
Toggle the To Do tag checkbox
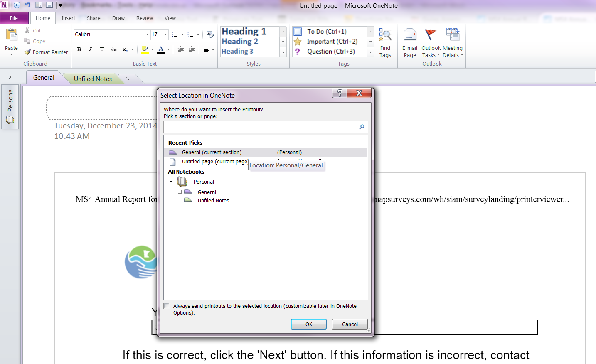point(298,32)
